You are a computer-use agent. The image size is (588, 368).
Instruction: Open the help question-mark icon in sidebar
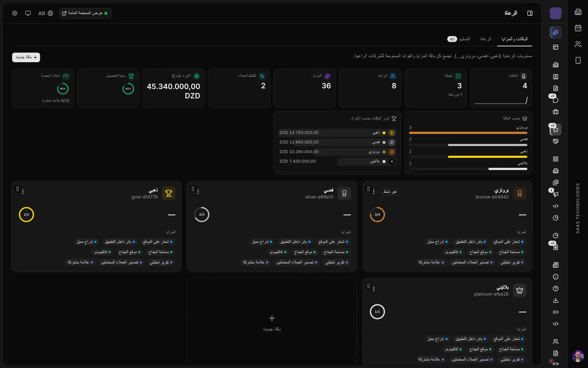(555, 289)
